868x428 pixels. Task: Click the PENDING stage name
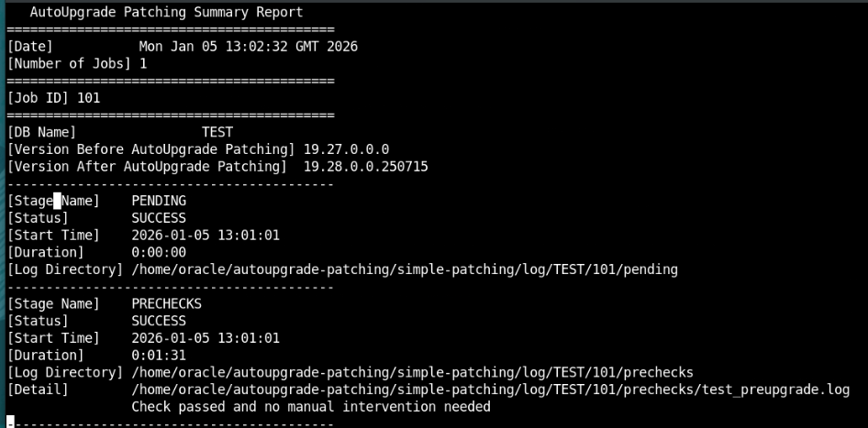click(159, 201)
